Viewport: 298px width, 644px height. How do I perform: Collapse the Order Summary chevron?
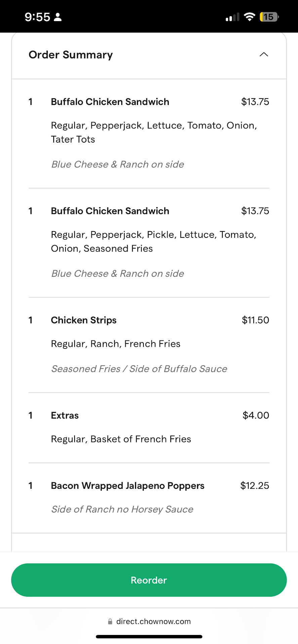[264, 54]
